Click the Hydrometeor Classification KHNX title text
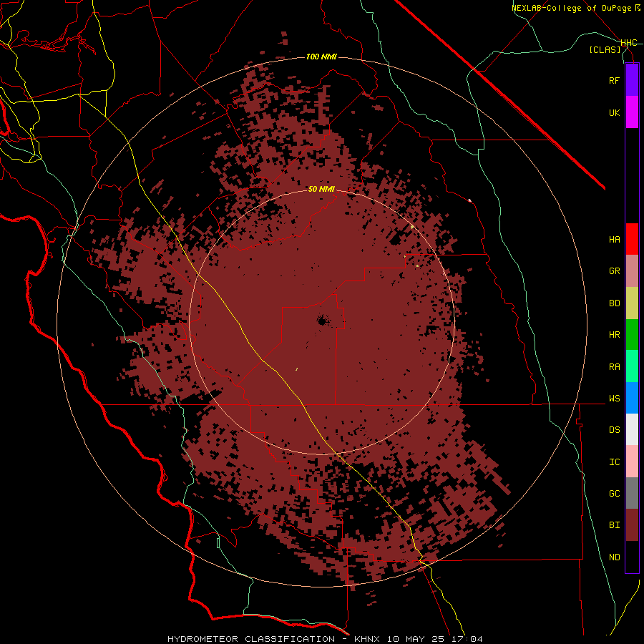Screen dimensions: 644x644 click(325, 639)
